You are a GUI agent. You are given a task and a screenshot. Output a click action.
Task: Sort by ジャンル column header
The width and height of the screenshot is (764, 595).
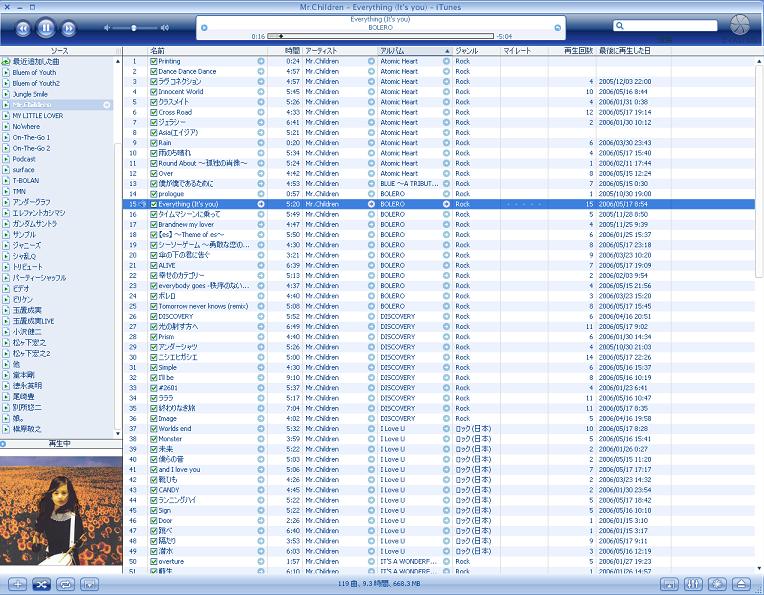(477, 51)
